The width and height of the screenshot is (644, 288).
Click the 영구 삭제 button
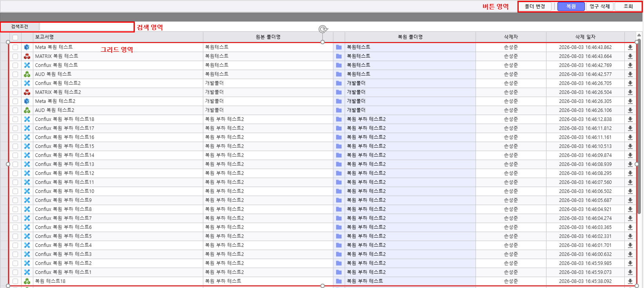600,7
